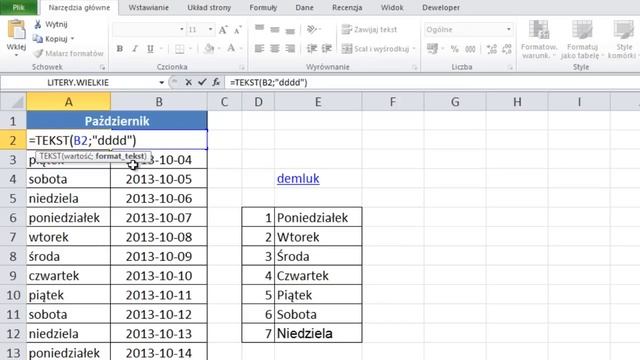Switch to the Deweloper tab

pos(441,7)
